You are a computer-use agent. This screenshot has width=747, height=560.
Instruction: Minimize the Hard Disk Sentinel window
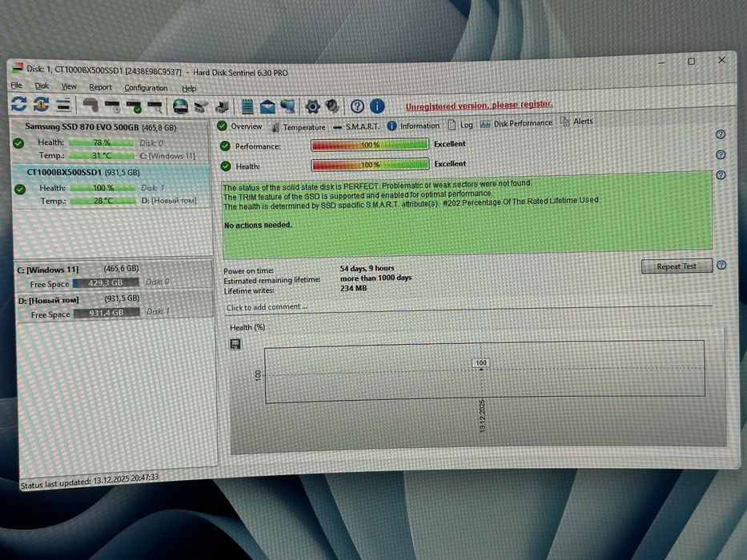click(x=662, y=62)
